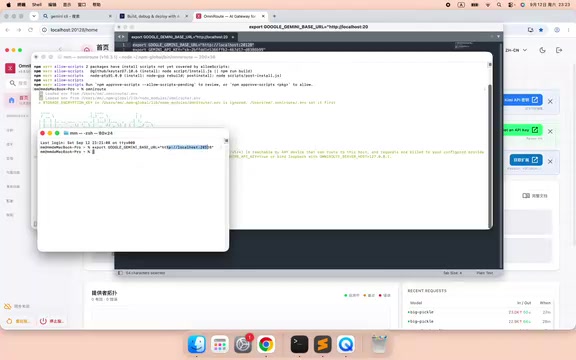Reload the localhost page
The image size is (576, 360).
[x=30, y=30]
